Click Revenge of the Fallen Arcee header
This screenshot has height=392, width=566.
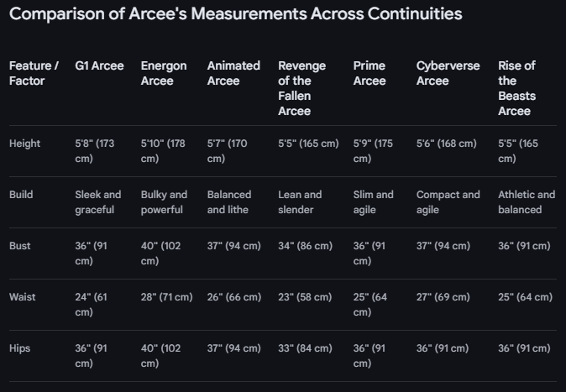(x=301, y=88)
